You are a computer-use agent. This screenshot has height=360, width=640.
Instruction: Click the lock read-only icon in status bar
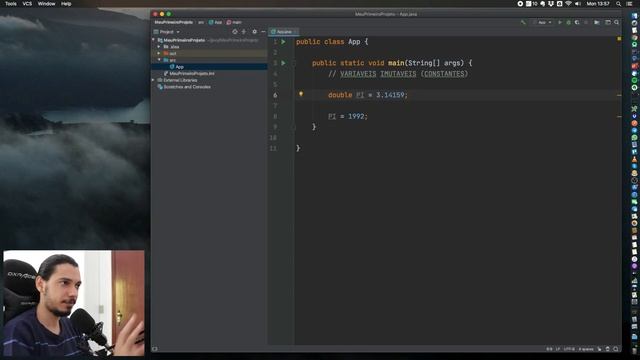[x=599, y=349]
